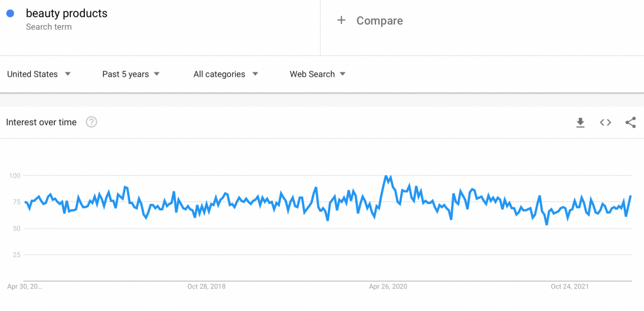Image resolution: width=644 pixels, height=311 pixels.
Task: Click the Oct 24, 2021 axis label
Action: [570, 286]
